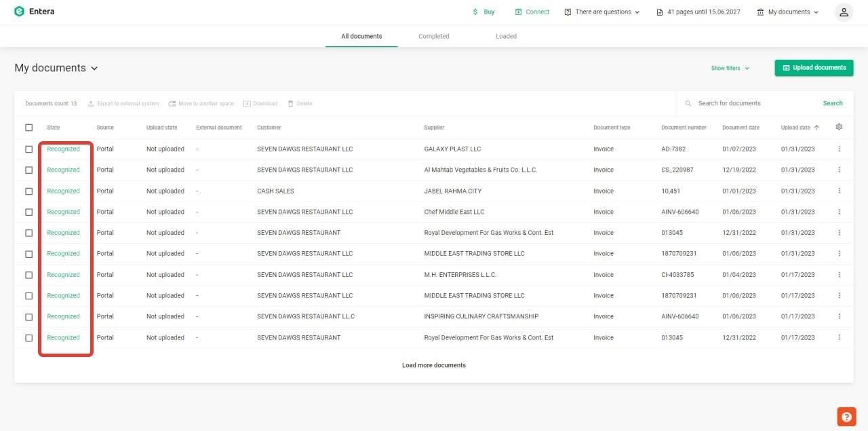Screen dimensions: 868x431
Task: Click customer SEVEN DAWGS RESTAURANT LL.C
Action: (x=306, y=316)
